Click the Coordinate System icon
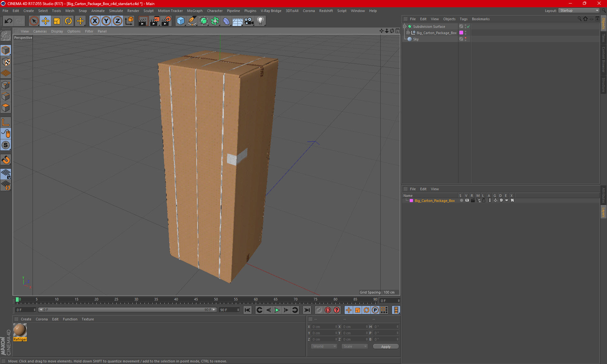Screen dimensions: 607x364 pyautogui.click(x=129, y=21)
